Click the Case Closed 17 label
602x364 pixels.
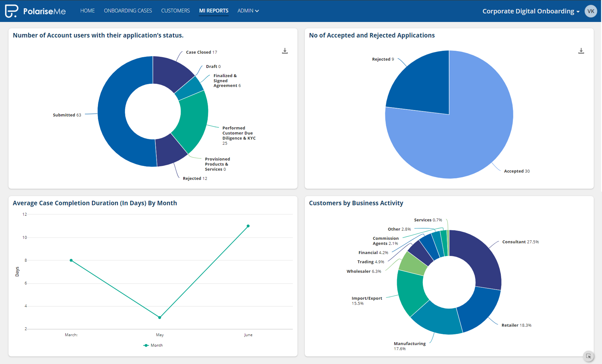(202, 52)
